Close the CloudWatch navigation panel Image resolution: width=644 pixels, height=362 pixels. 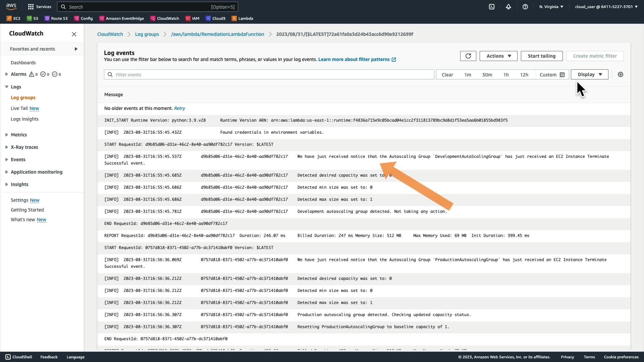(74, 34)
